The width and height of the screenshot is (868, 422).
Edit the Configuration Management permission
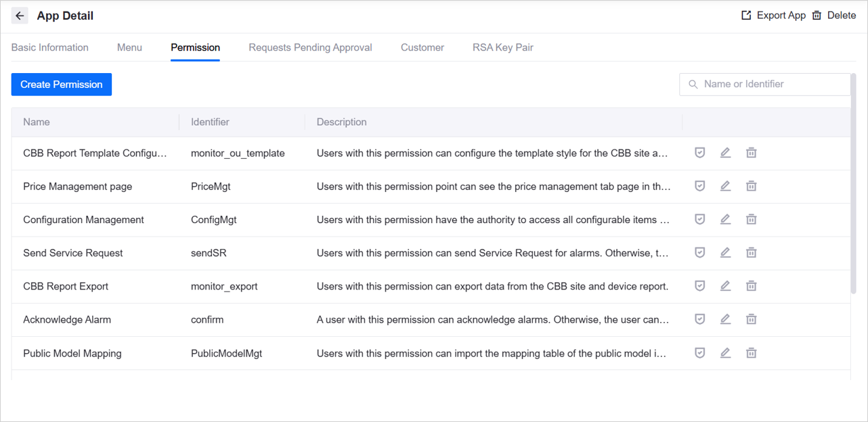click(x=725, y=219)
